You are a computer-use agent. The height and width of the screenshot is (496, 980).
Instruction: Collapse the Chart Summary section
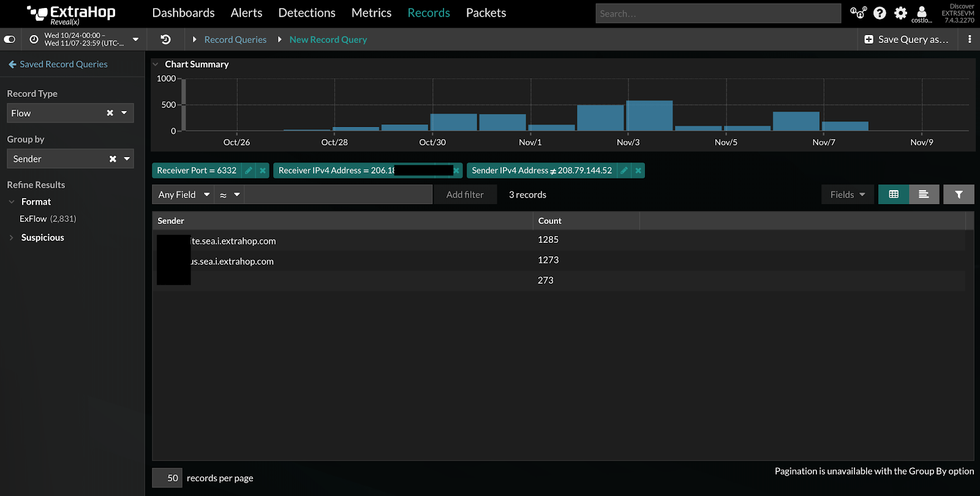point(156,64)
